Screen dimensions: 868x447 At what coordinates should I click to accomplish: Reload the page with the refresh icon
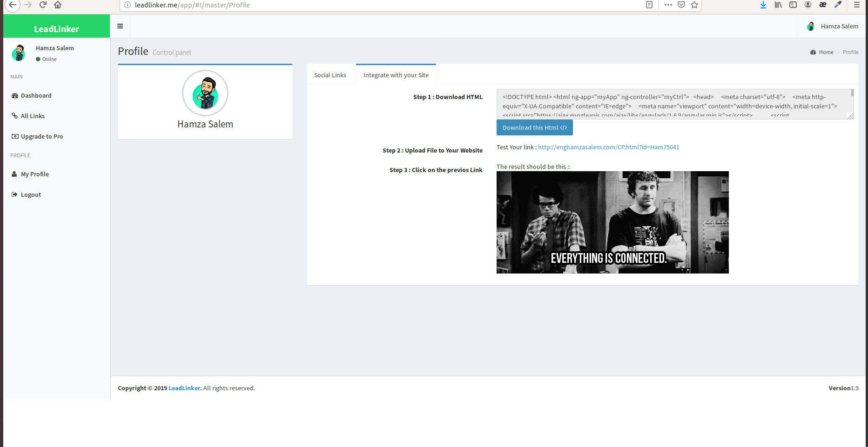(43, 5)
